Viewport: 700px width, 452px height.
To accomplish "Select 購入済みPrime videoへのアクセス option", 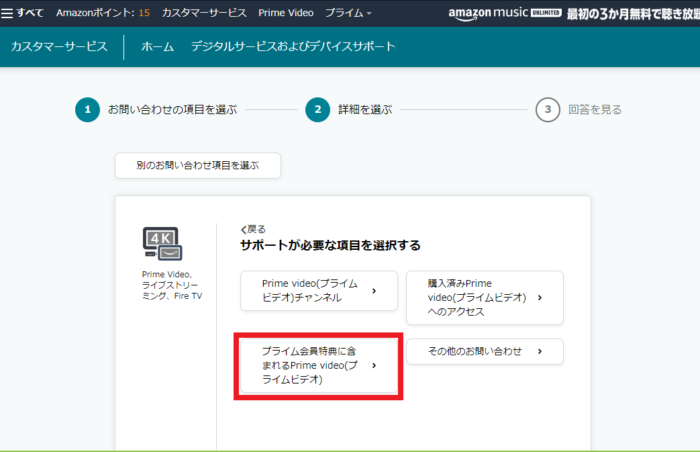I will coord(485,297).
